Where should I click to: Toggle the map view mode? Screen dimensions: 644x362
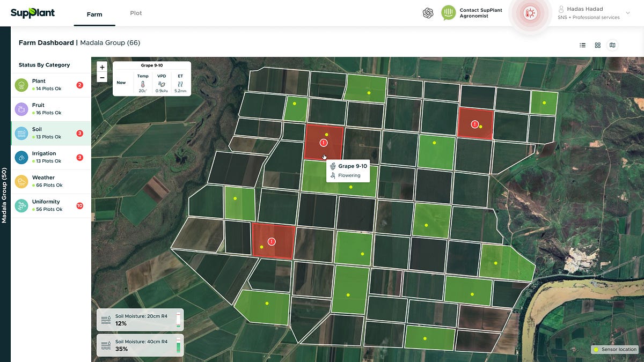pos(612,45)
